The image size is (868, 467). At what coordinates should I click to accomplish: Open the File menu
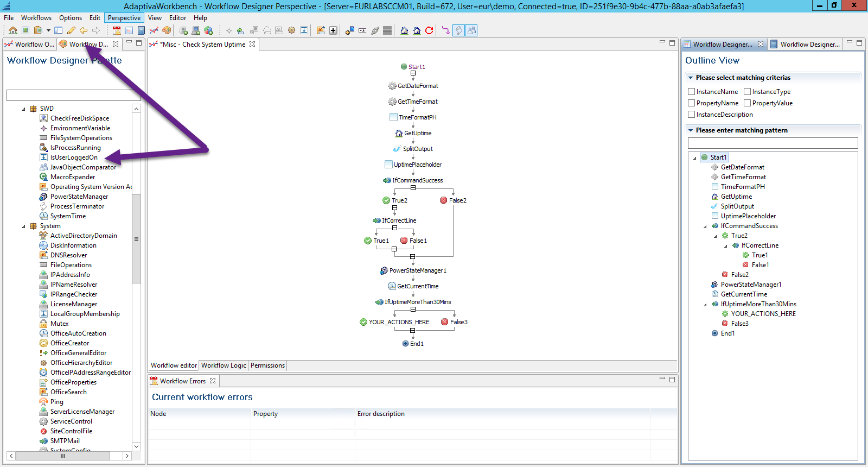click(x=9, y=18)
